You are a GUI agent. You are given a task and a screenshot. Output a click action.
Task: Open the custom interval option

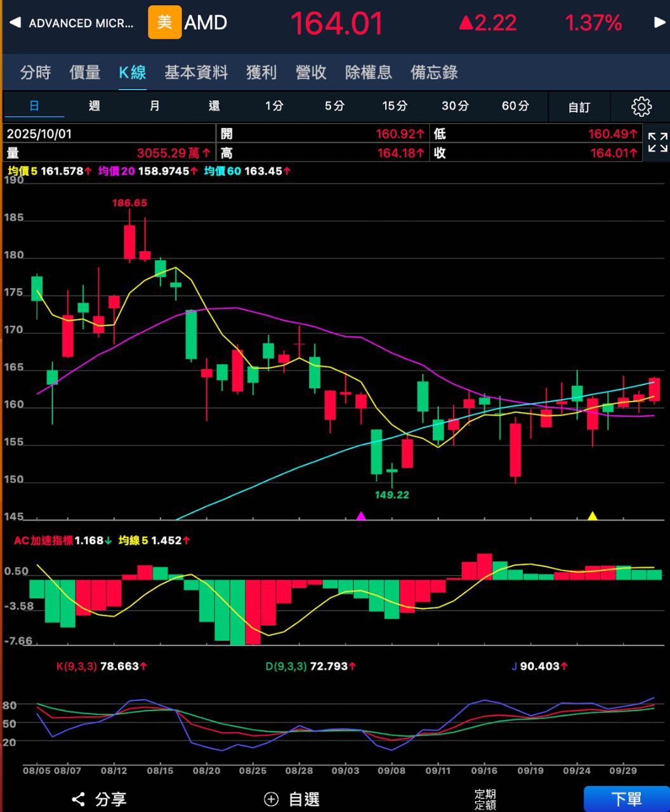pos(579,107)
